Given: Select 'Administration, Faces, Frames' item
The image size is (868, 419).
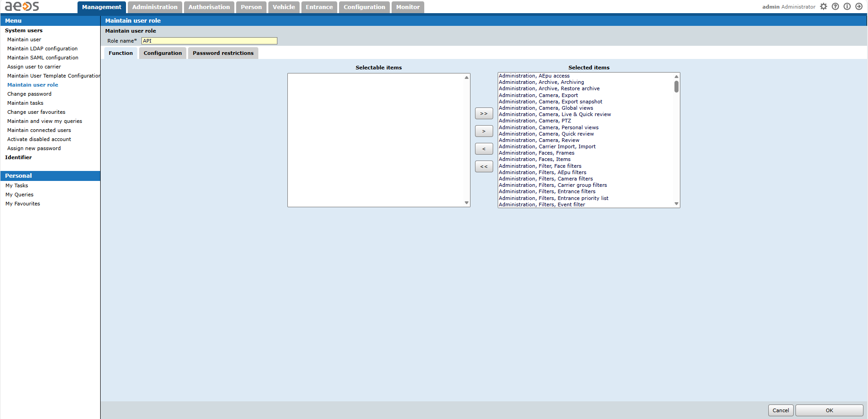Looking at the screenshot, I should pos(537,153).
